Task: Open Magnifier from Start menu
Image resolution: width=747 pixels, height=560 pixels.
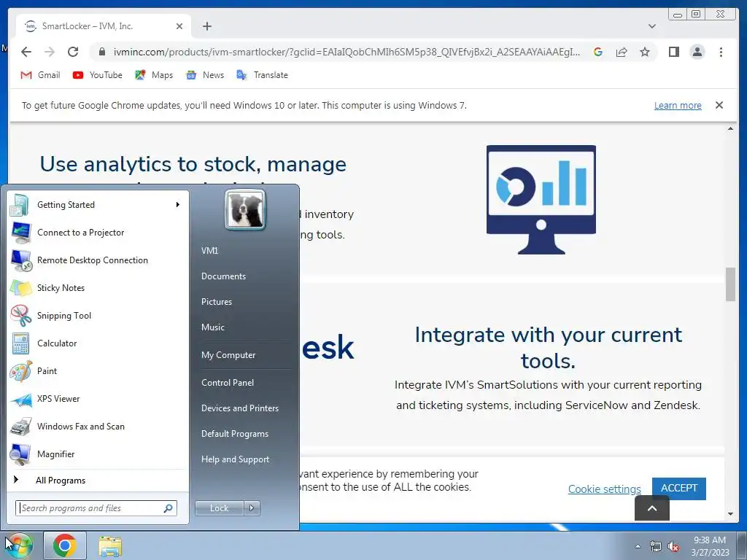Action: coord(98,454)
